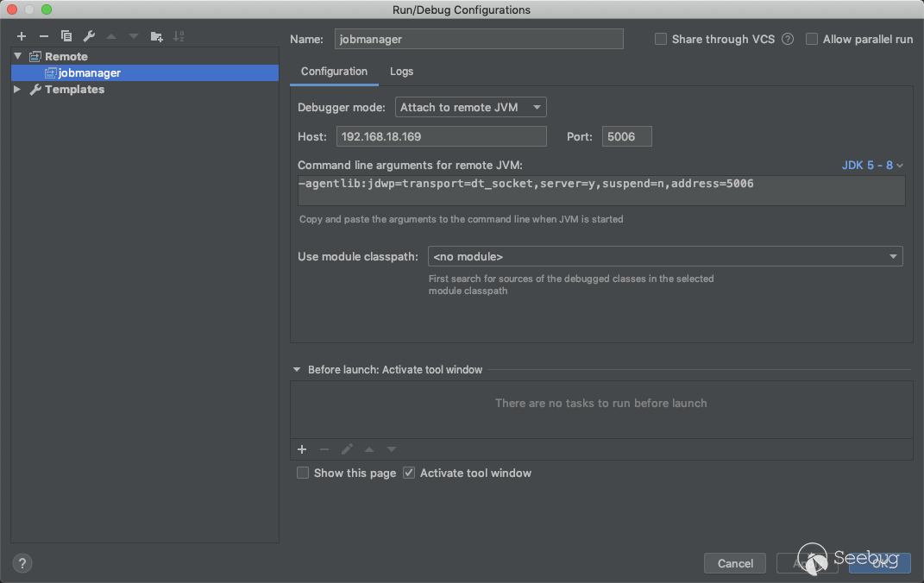Screen dimensions: 924x583
Task: Enable Share through VCS checkbox
Action: point(661,39)
